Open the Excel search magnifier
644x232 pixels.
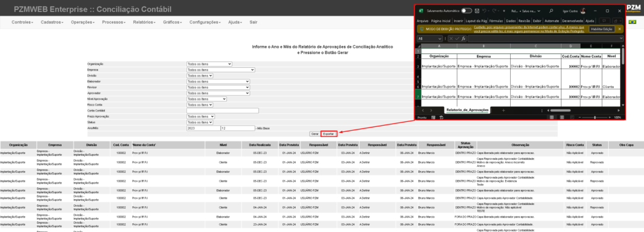(x=551, y=11)
